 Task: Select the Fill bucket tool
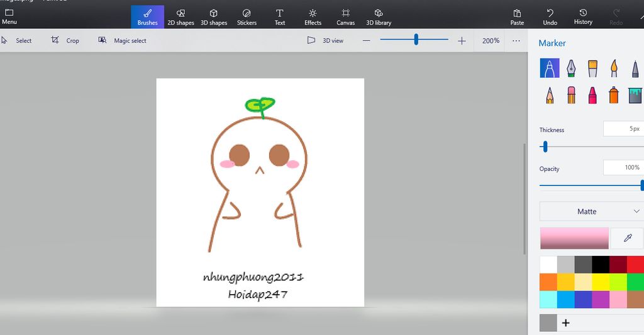point(635,96)
